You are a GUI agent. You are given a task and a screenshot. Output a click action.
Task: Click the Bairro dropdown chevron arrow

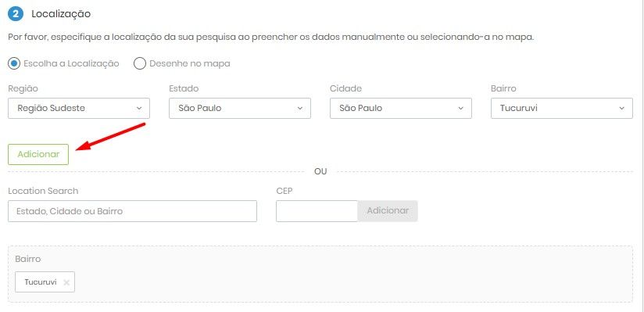(621, 108)
